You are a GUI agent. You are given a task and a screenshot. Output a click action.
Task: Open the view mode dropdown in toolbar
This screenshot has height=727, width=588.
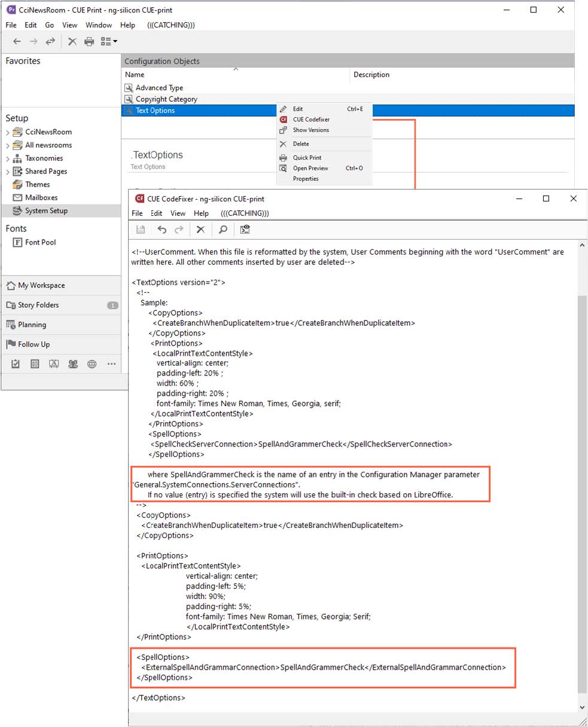(109, 41)
